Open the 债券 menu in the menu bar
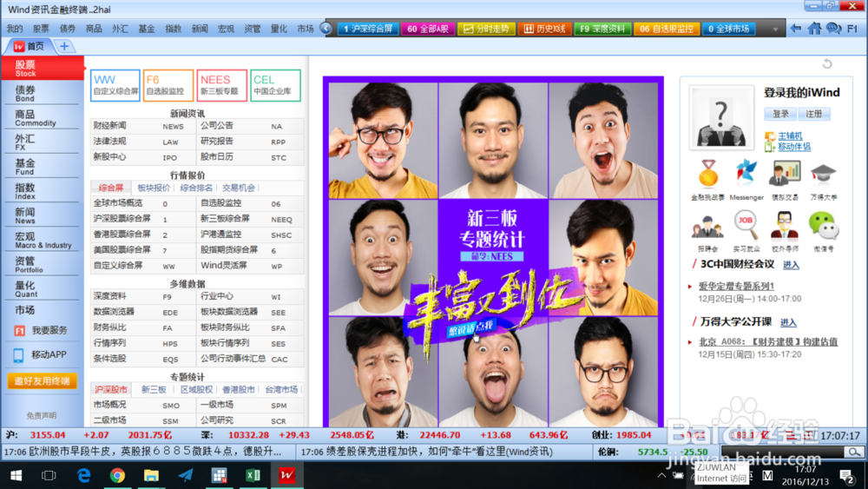This screenshot has width=868, height=489. coord(68,29)
